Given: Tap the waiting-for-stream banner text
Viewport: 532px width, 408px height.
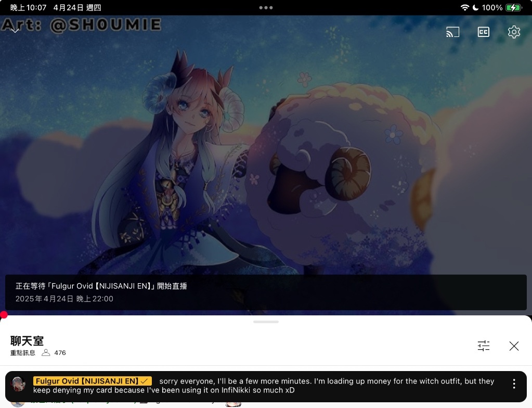Looking at the screenshot, I should [101, 286].
